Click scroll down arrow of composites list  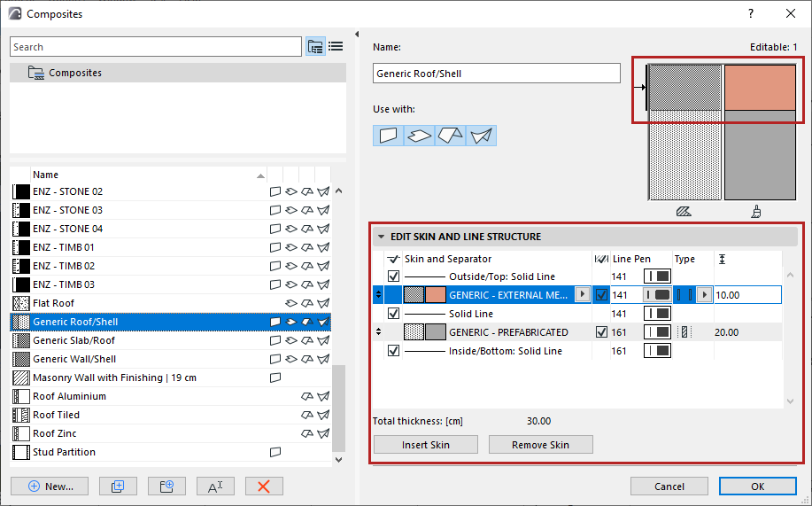click(x=338, y=459)
